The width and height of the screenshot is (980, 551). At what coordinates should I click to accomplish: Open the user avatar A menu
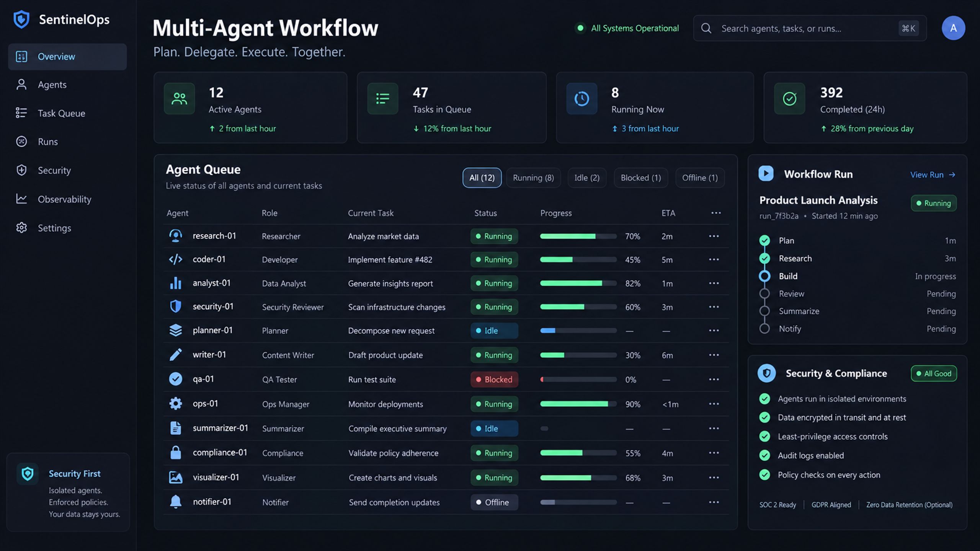[953, 28]
